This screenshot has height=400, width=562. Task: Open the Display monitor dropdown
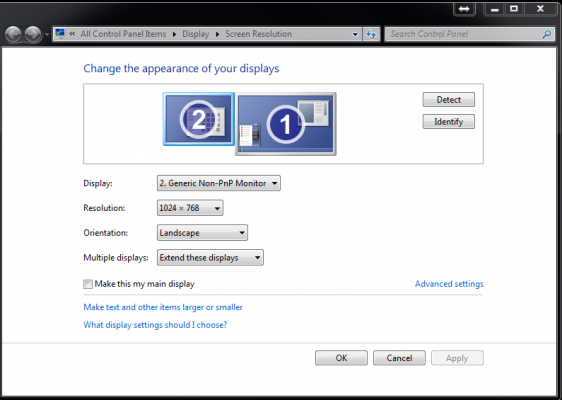[x=219, y=183]
